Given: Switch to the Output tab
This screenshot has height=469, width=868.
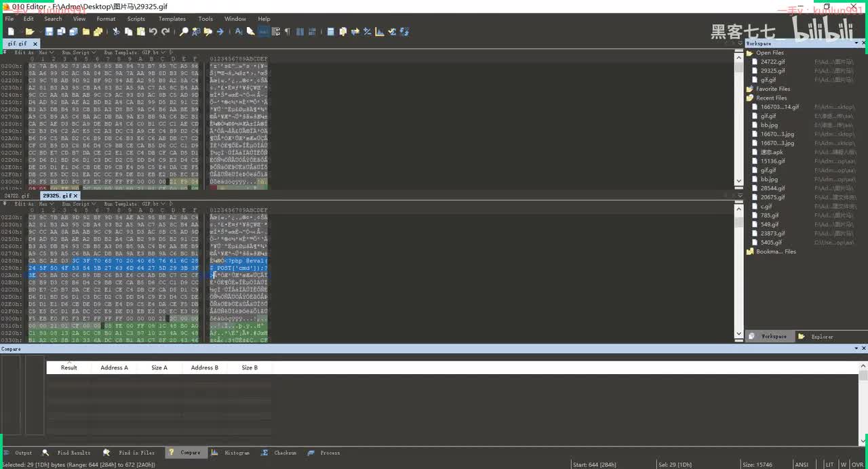Looking at the screenshot, I should (19, 453).
